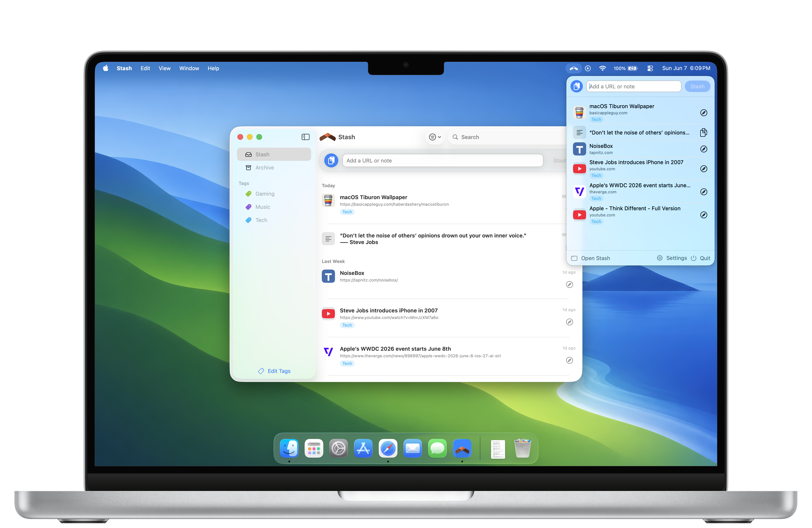The height and width of the screenshot is (528, 812).
Task: Click the Edit Tags button
Action: point(274,371)
